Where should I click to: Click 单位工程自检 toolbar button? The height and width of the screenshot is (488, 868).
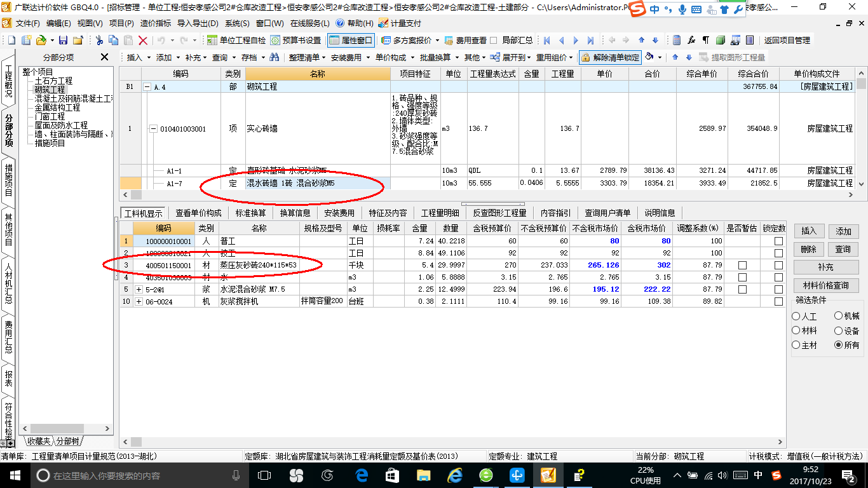point(236,40)
